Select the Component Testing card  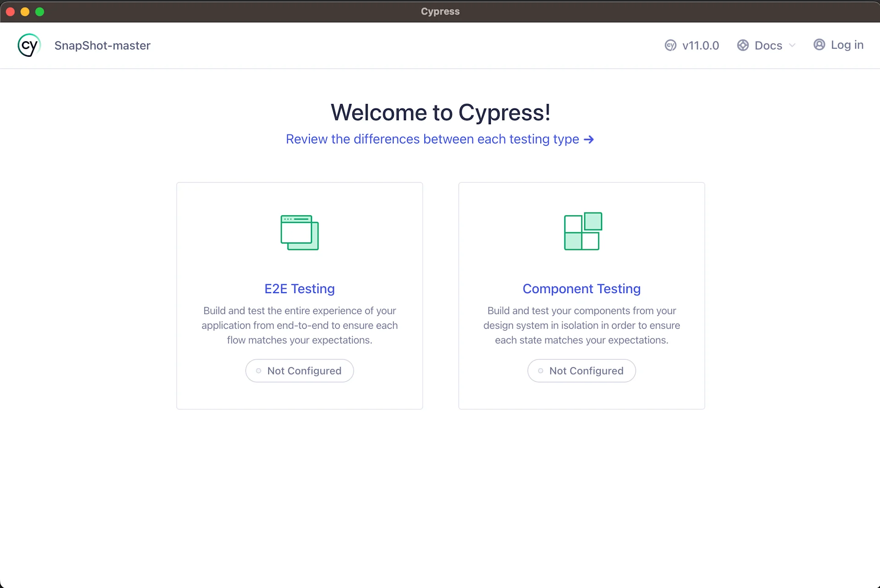point(581,296)
